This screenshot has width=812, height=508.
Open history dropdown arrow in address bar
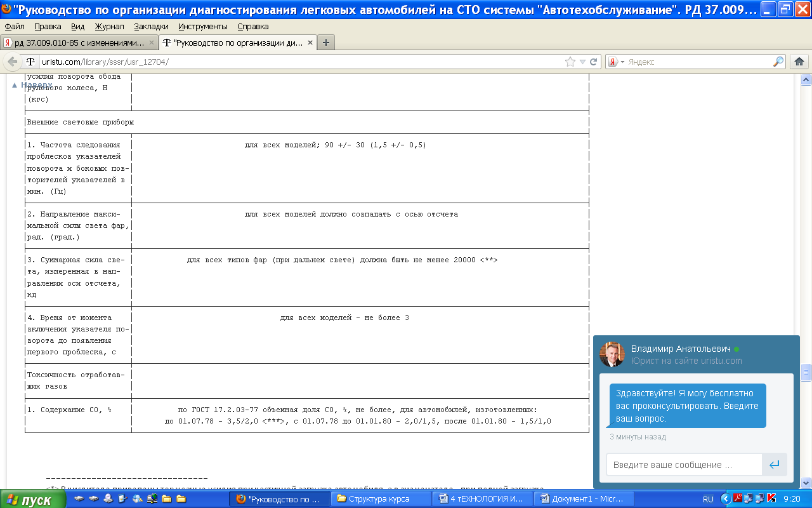coord(582,62)
